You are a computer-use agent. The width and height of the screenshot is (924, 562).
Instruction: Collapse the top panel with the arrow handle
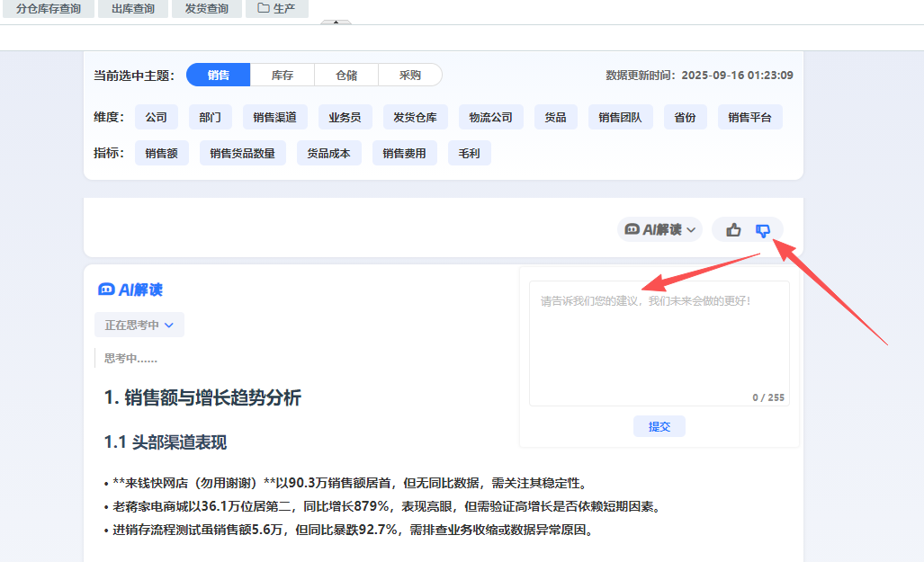click(336, 22)
